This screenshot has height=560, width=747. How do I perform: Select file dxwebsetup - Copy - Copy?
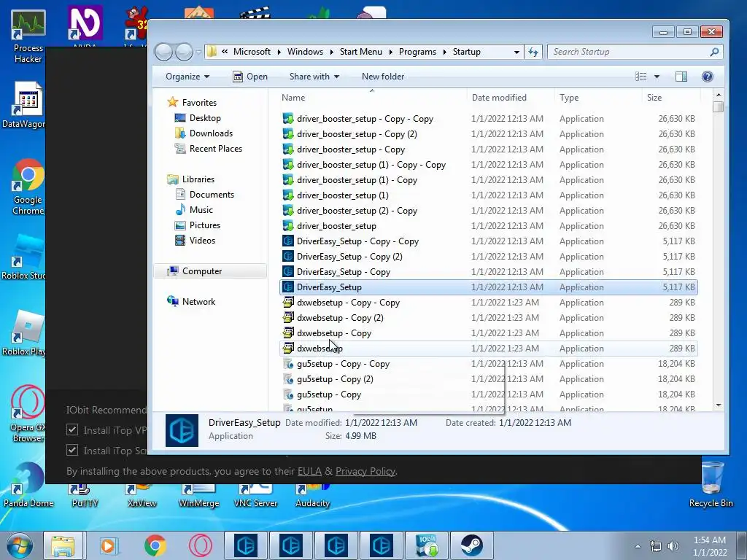click(x=489, y=303)
